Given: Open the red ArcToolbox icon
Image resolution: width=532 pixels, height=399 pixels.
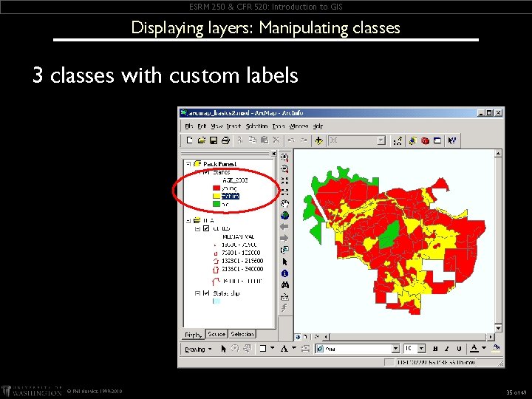Looking at the screenshot, I should 425,140.
